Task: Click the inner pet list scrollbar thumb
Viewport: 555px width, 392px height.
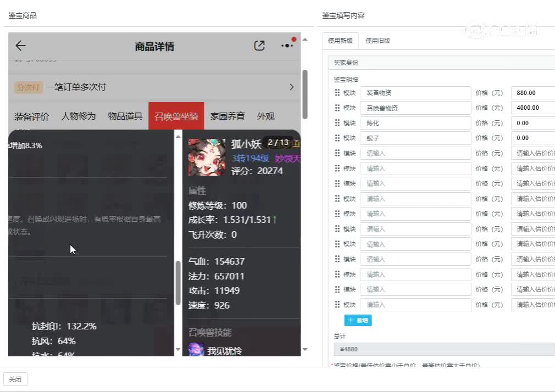Action: tap(178, 283)
